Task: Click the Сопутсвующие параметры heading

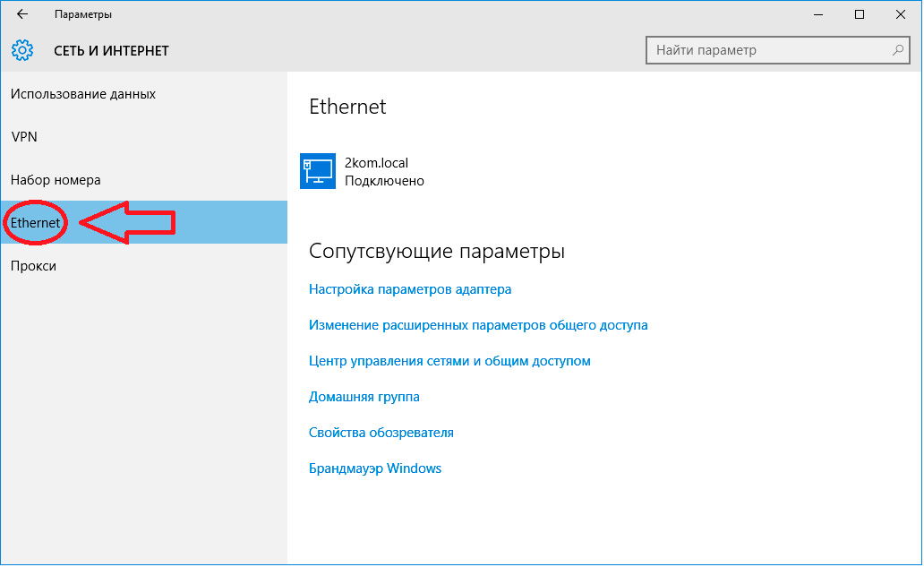Action: [437, 252]
